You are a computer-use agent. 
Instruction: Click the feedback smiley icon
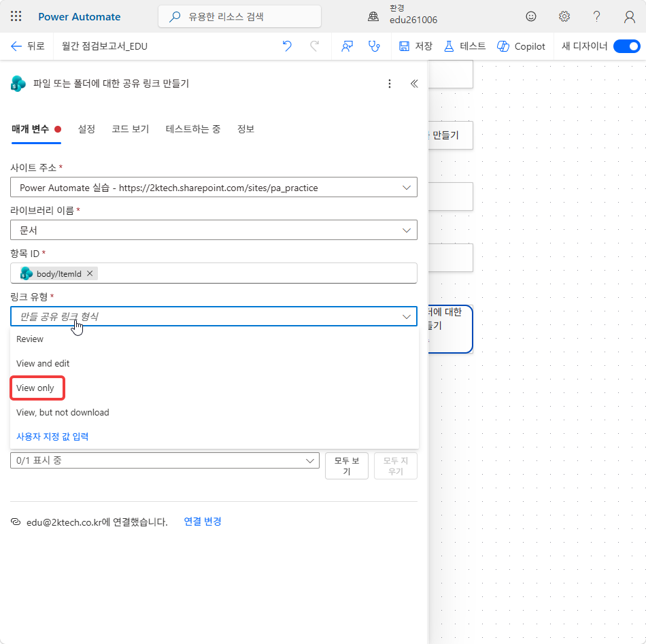(x=530, y=16)
